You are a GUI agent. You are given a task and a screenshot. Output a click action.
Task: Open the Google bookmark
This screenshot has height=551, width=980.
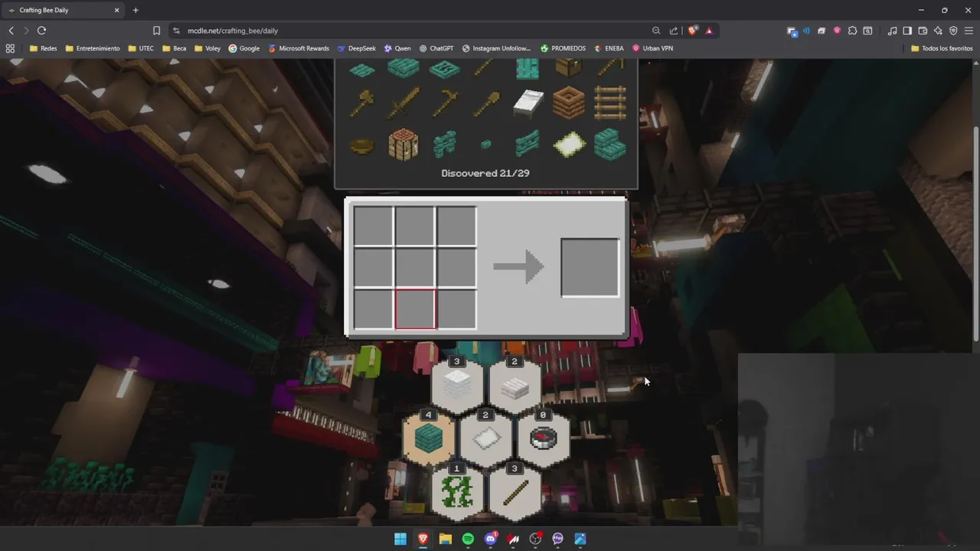[244, 48]
